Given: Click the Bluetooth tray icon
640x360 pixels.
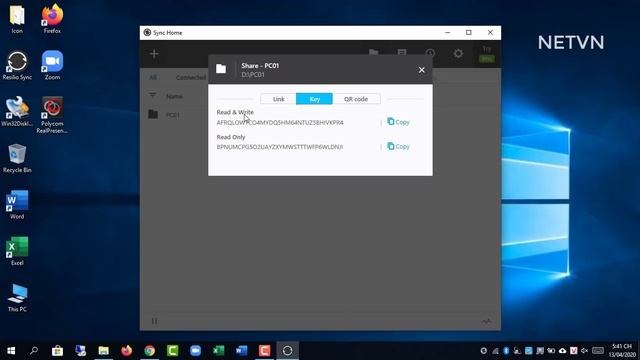Looking at the screenshot, I should point(506,351).
